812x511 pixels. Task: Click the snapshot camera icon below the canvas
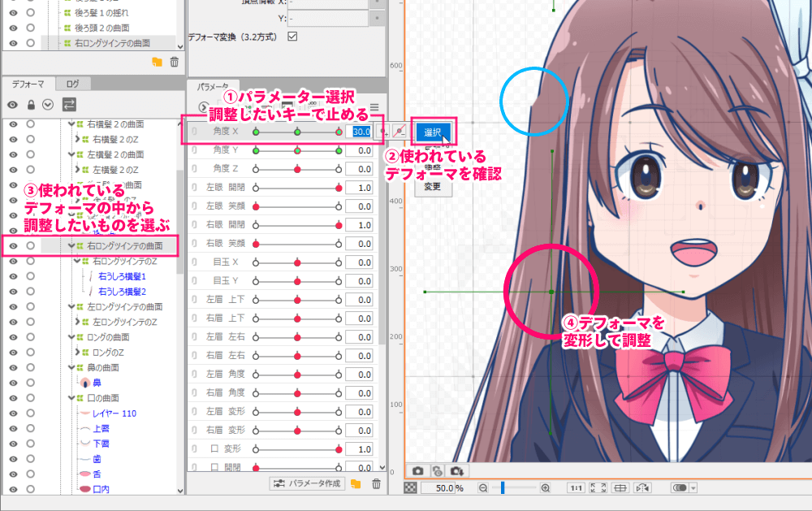tap(418, 471)
